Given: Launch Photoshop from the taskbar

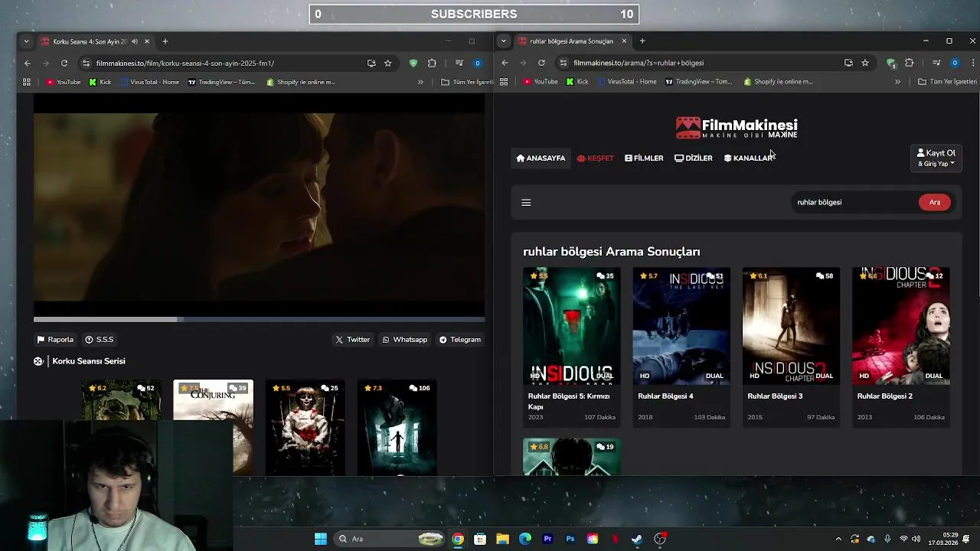Looking at the screenshot, I should [x=570, y=539].
